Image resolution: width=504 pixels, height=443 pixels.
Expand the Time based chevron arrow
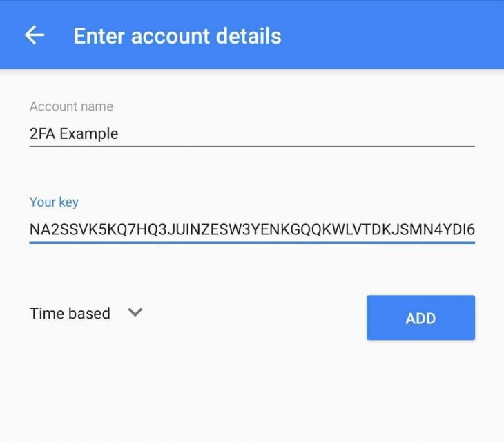tap(135, 312)
